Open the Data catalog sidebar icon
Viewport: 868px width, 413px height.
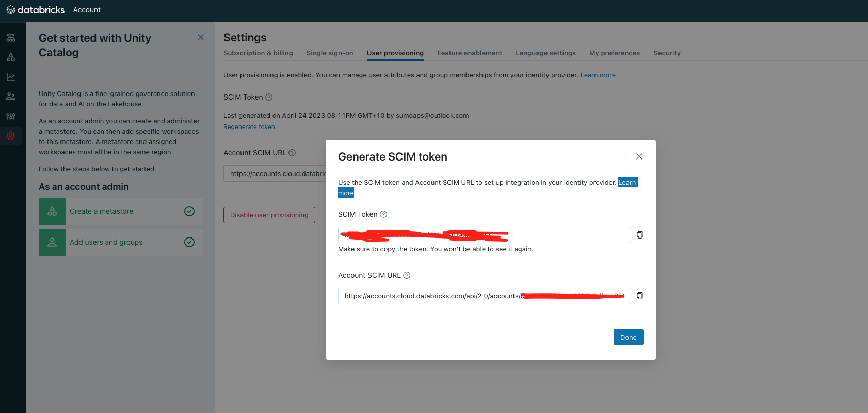(x=11, y=57)
